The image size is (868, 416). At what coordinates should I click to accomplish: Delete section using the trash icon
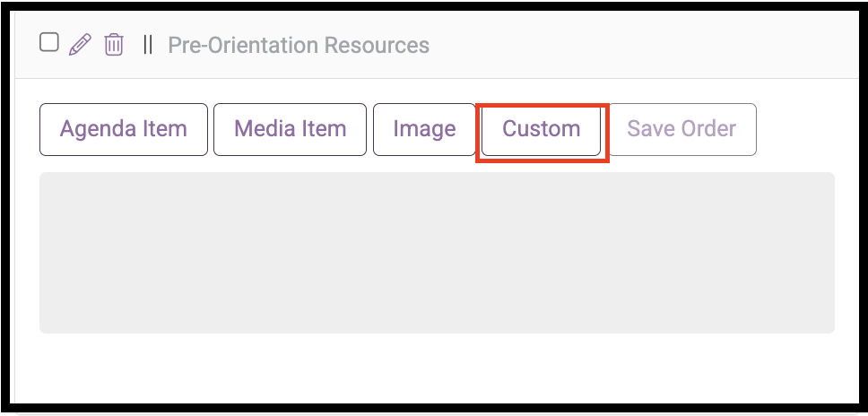[x=114, y=44]
